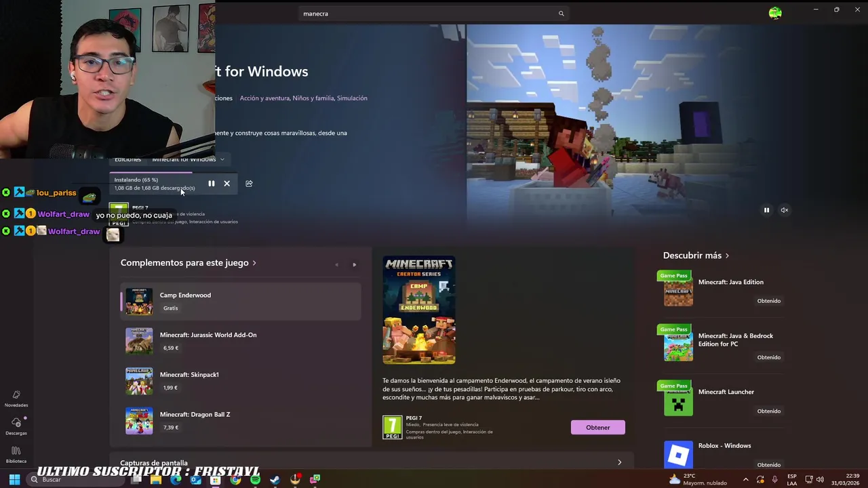
Task: Click the next arrow of the add-ons carousel
Action: pyautogui.click(x=354, y=265)
